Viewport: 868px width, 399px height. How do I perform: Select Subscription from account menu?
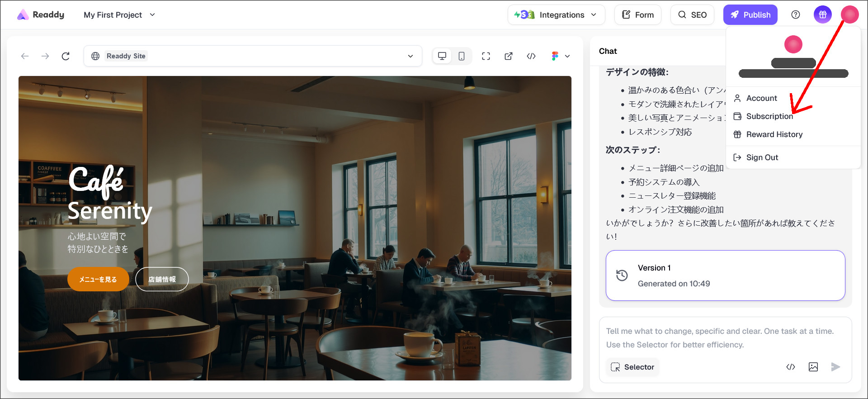769,116
